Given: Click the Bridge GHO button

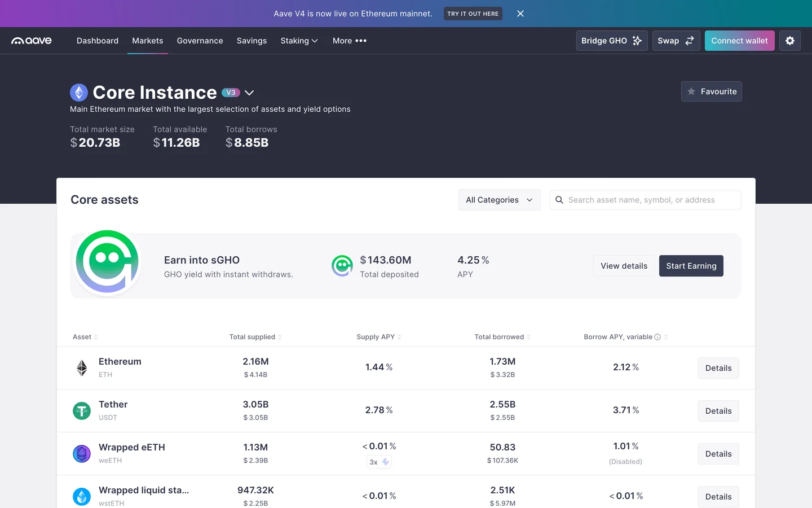Looking at the screenshot, I should 612,41.
